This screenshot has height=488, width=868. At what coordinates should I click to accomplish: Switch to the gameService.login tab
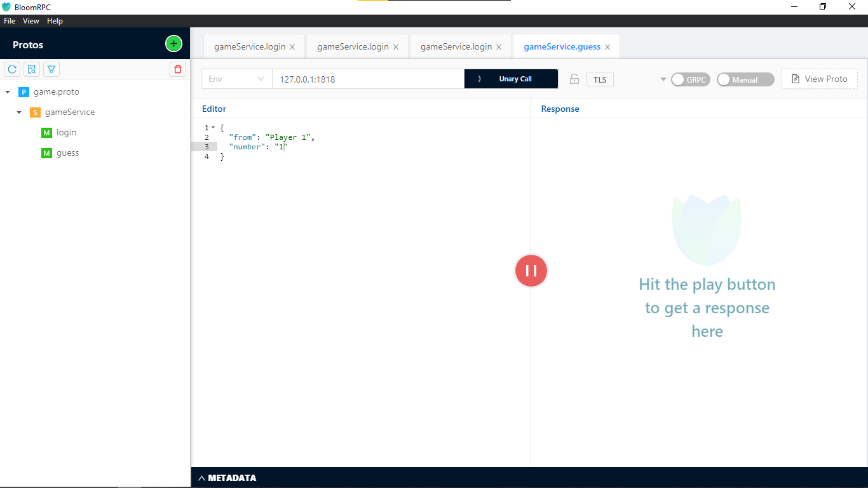(x=250, y=46)
